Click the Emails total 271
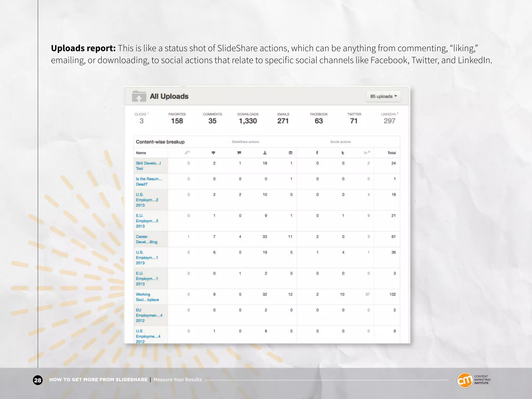This screenshot has height=399, width=532. (x=283, y=121)
